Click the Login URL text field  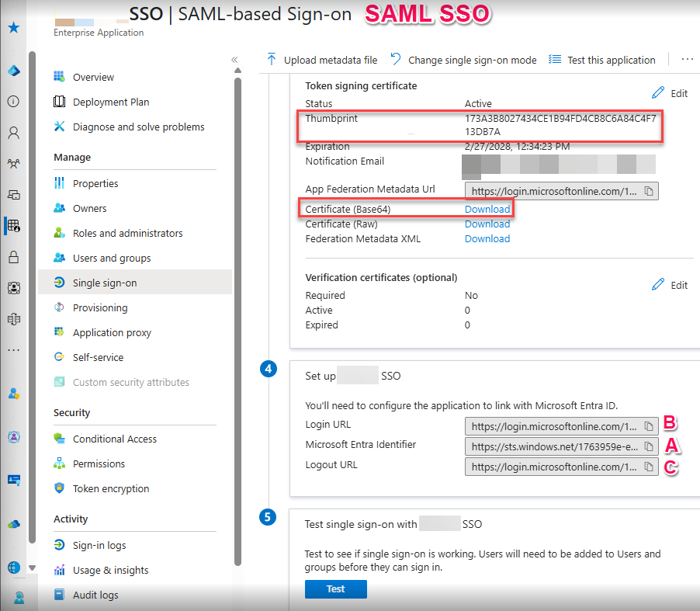(554, 426)
